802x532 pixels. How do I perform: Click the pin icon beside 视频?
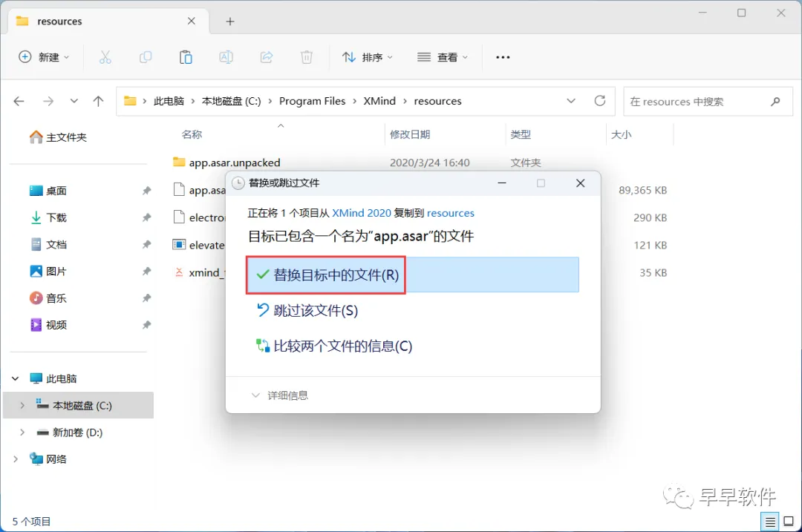(146, 325)
